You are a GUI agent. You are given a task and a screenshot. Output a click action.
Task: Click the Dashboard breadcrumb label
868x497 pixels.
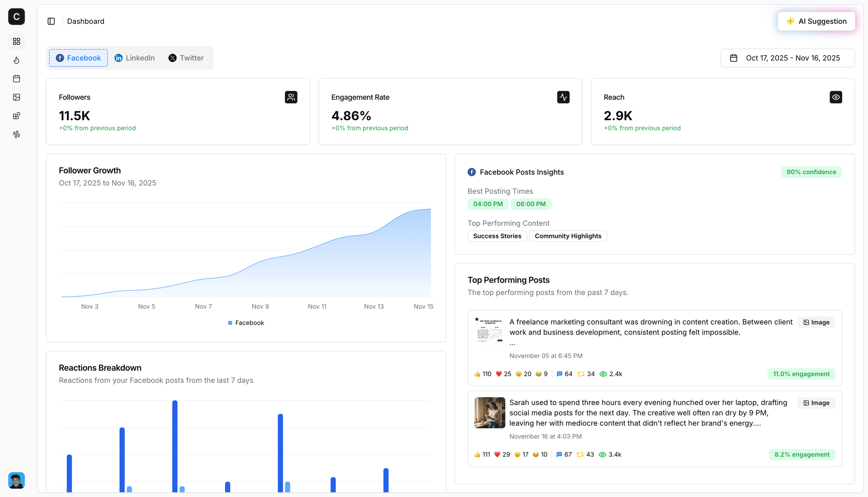(x=86, y=21)
